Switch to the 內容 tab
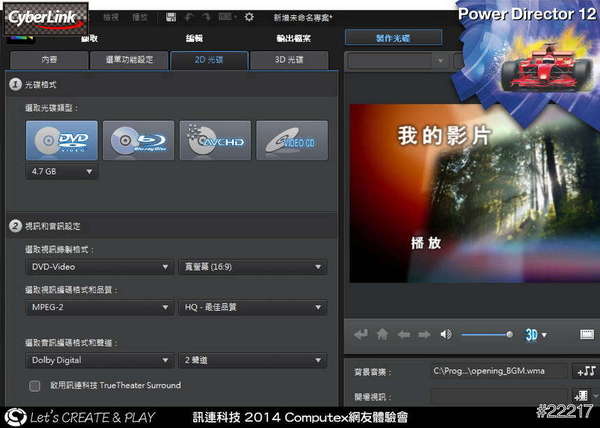This screenshot has height=428, width=600. pos(49,60)
